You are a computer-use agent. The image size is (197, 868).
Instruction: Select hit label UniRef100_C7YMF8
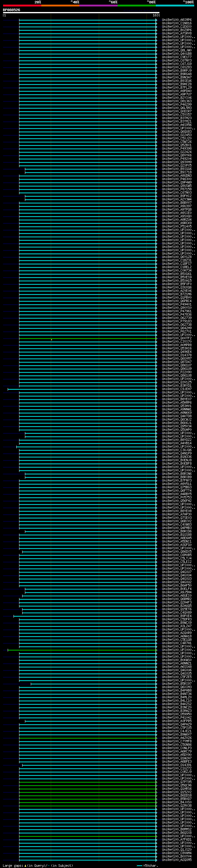click(177, 741)
